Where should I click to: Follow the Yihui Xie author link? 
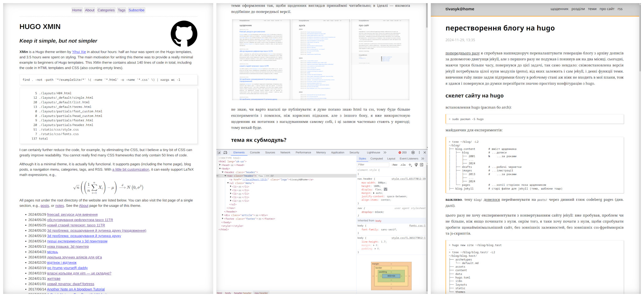(79, 52)
